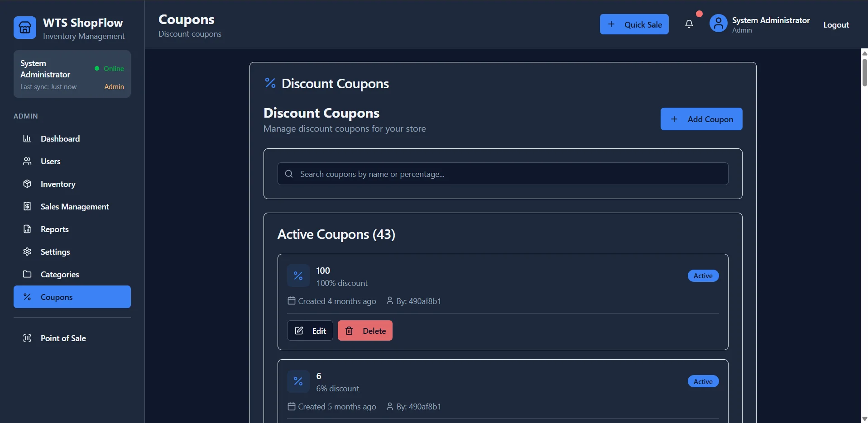Click the percent icon on coupon 100
Viewport: 868px width, 423px height.
click(x=298, y=276)
